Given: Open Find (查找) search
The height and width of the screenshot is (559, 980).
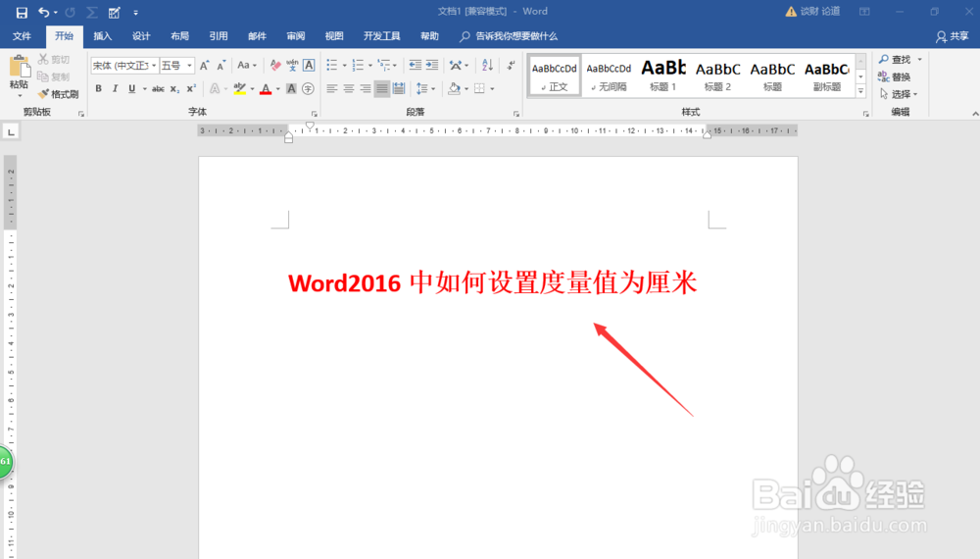Looking at the screenshot, I should click(895, 60).
